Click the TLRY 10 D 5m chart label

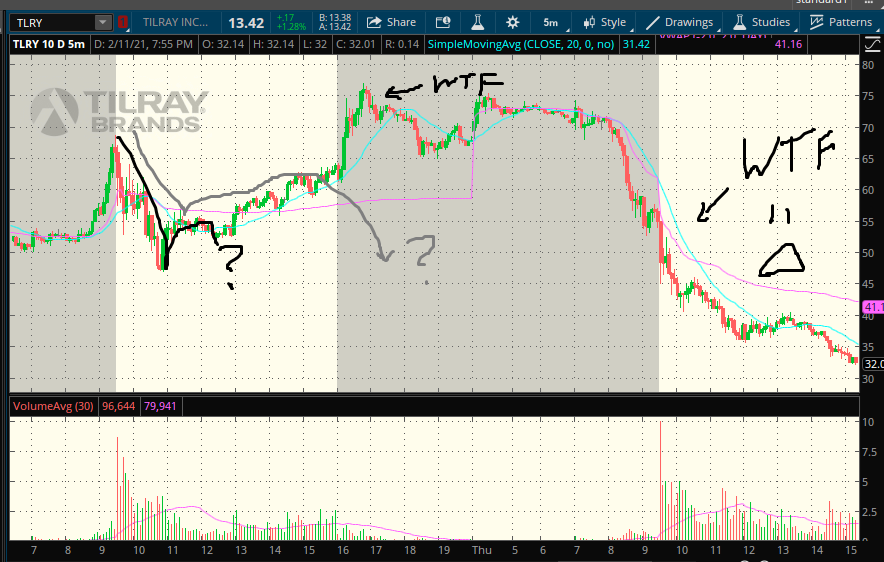(48, 44)
